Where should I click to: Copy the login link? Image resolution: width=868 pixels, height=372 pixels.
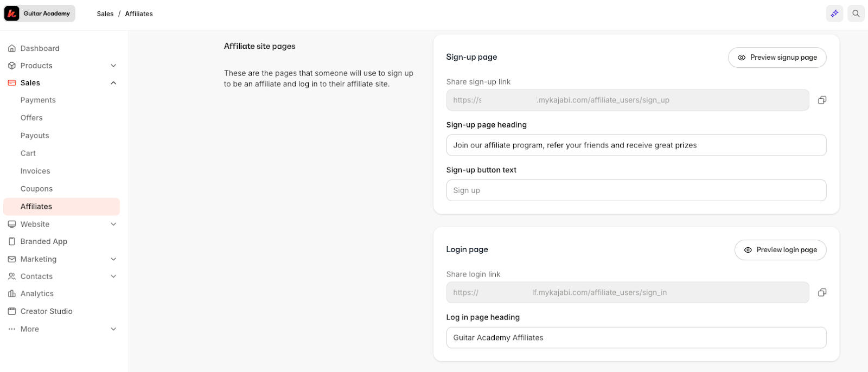pos(822,292)
